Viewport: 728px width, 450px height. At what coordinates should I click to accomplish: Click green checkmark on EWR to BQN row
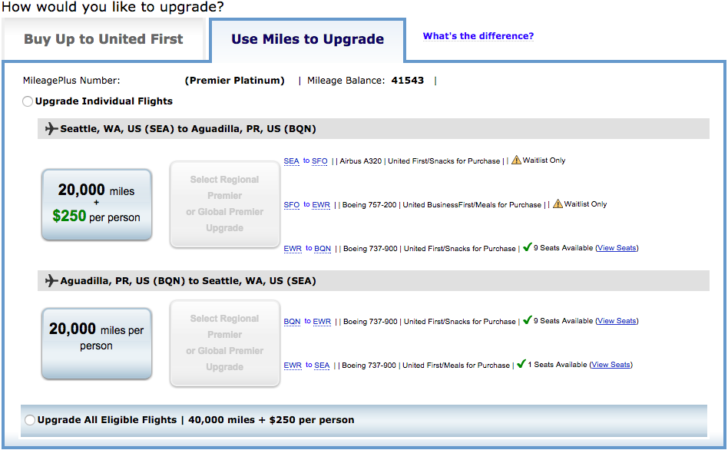click(527, 247)
